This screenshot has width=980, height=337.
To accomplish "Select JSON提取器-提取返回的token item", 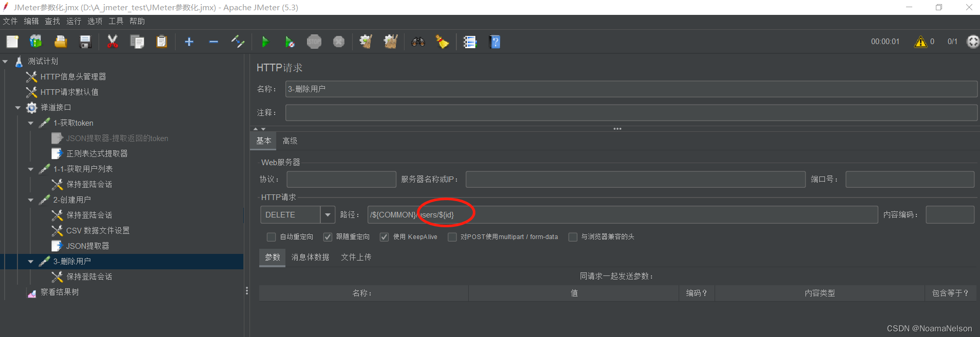I will [x=117, y=138].
